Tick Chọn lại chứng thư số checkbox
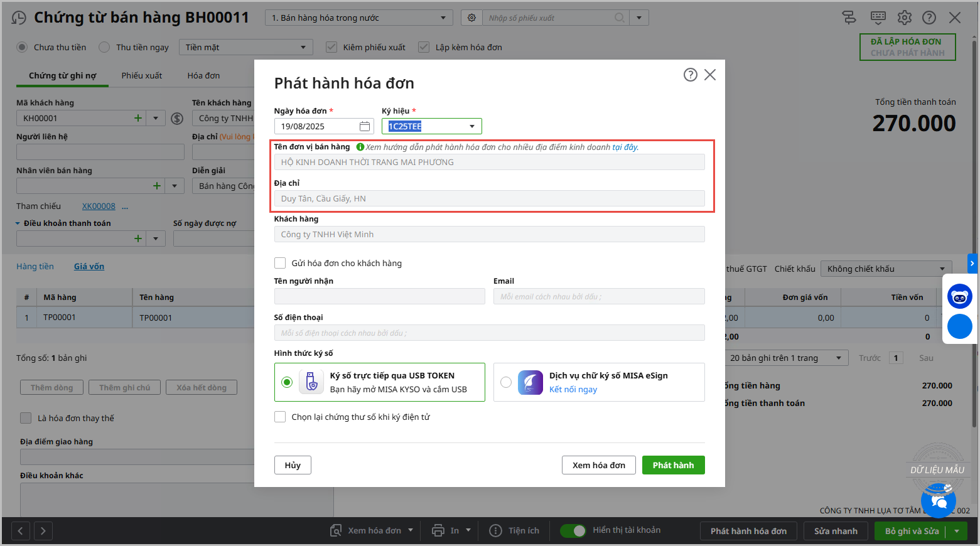The height and width of the screenshot is (546, 980). click(280, 417)
